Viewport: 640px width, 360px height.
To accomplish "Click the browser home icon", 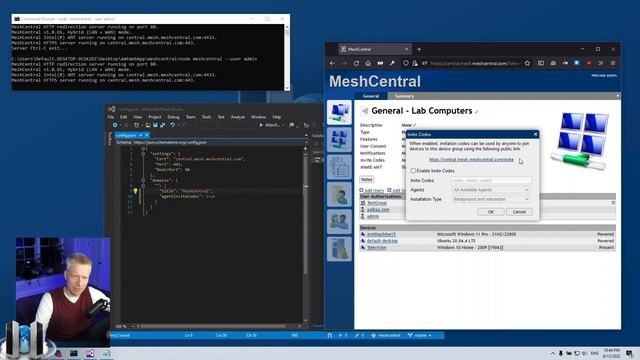I will click(368, 63).
